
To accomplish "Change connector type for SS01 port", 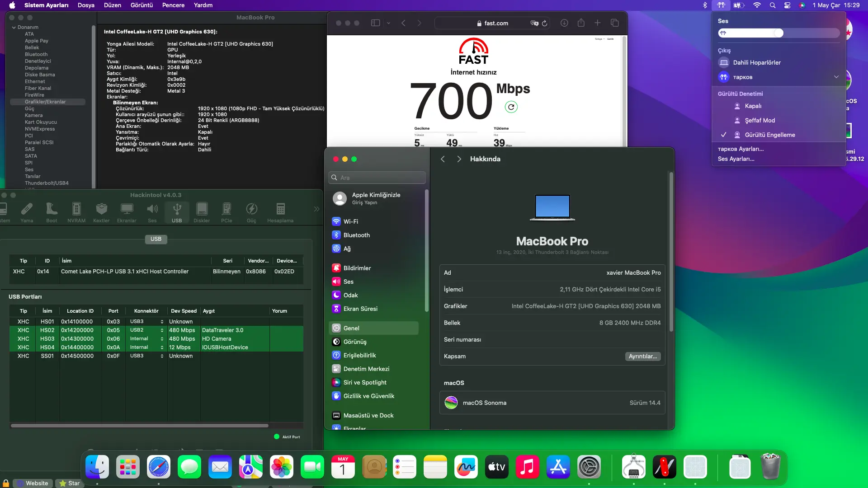I will click(147, 356).
